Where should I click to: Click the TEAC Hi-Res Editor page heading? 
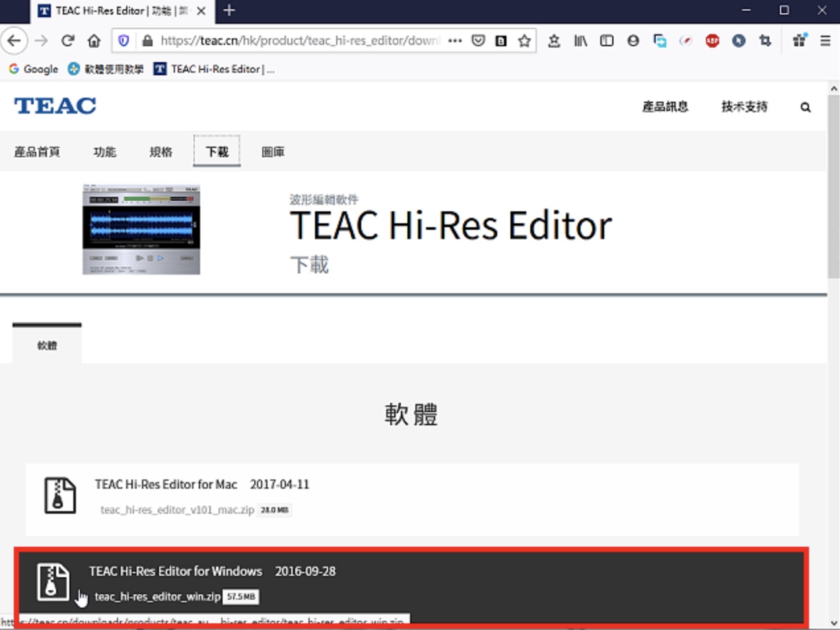click(451, 226)
